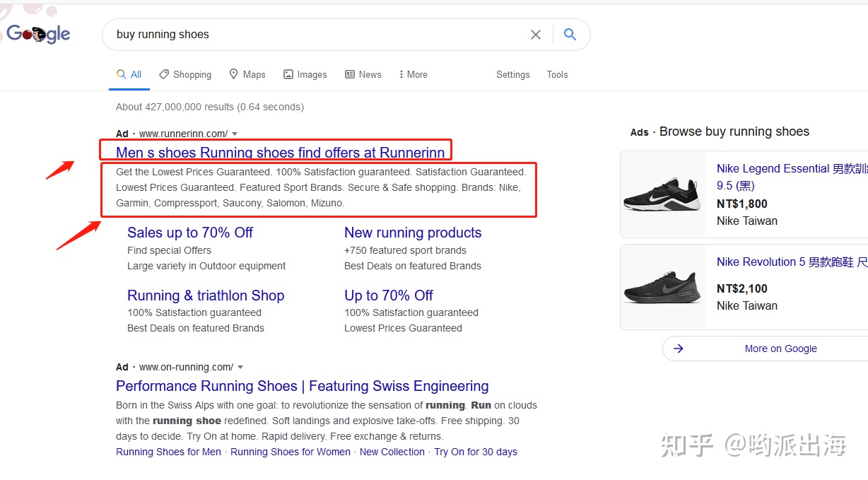Follow the 'New Collection' link

(392, 452)
